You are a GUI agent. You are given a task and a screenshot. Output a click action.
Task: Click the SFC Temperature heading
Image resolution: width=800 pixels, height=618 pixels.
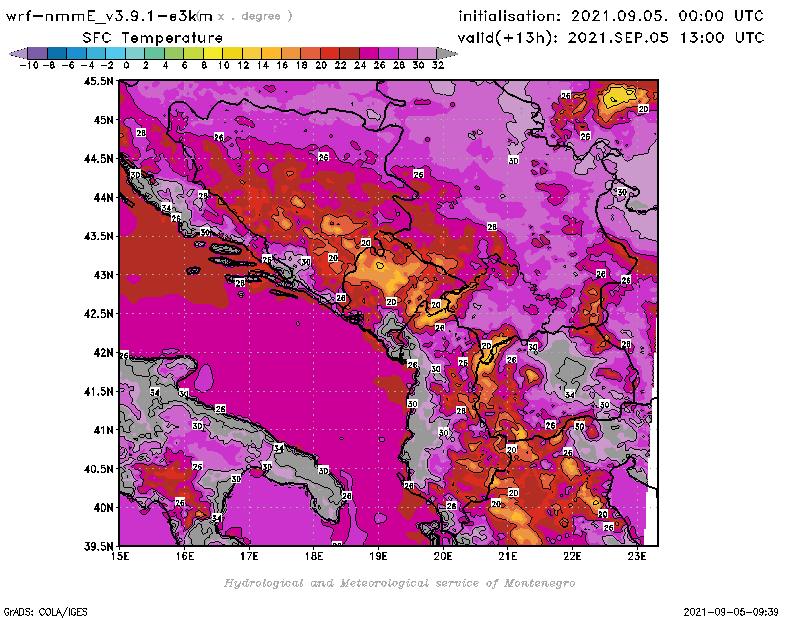(153, 38)
